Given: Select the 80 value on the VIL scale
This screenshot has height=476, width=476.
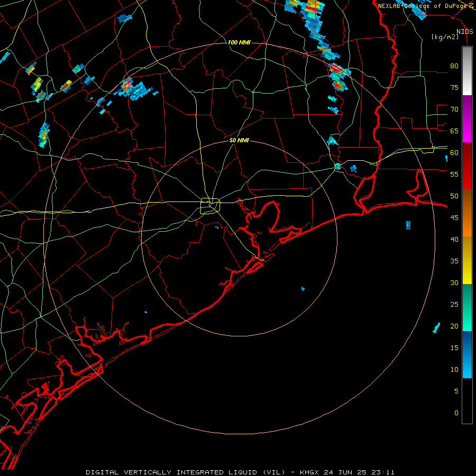Looking at the screenshot, I should point(454,66).
